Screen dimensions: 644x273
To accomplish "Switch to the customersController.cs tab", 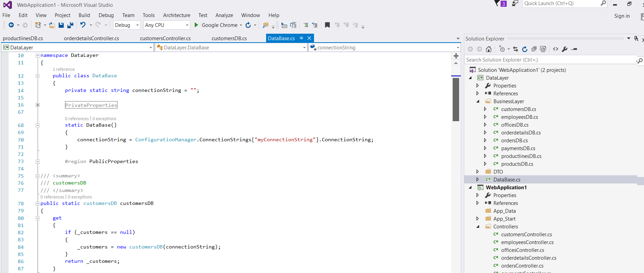I will 165,38.
